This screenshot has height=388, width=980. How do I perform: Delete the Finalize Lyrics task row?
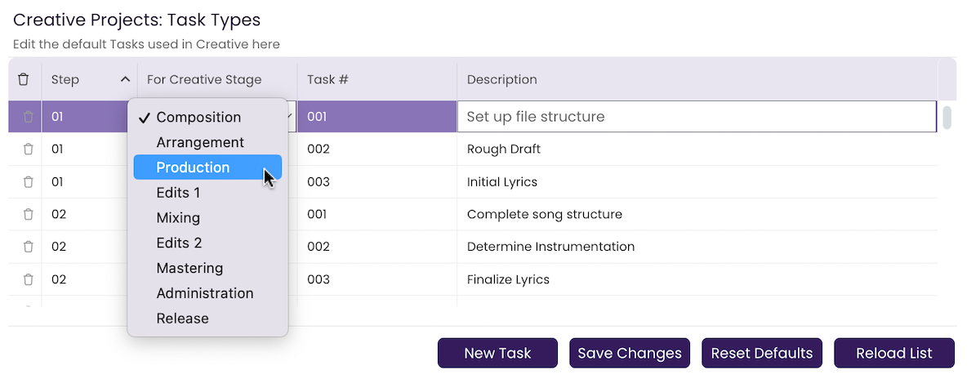(29, 279)
